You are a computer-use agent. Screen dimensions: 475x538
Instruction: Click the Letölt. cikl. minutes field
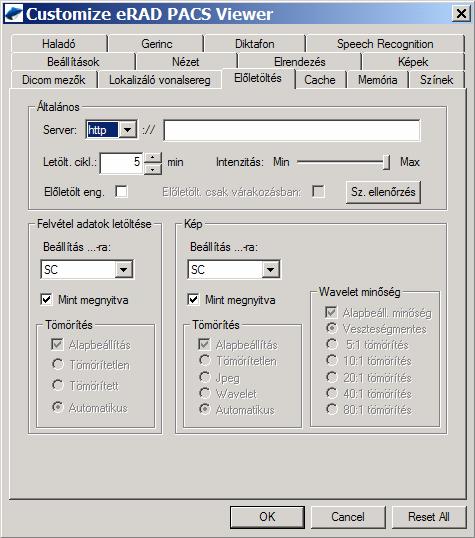(x=121, y=163)
